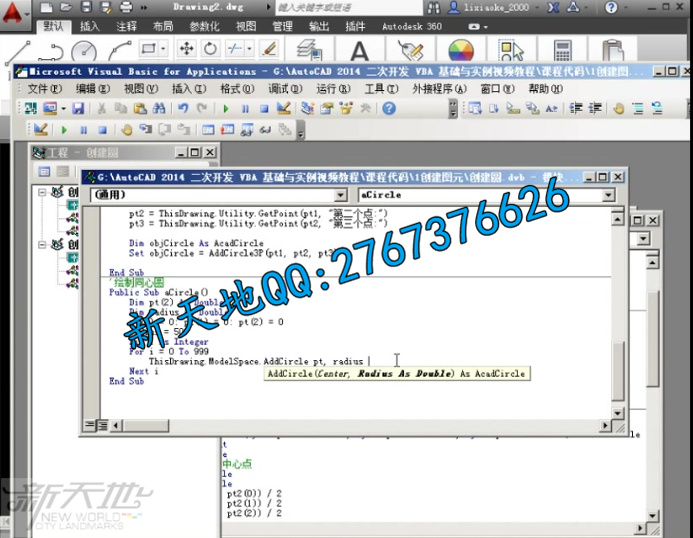Image resolution: width=693 pixels, height=538 pixels.
Task: Click List Properties/Methods icon in Edit toolbar
Action: coord(475,108)
